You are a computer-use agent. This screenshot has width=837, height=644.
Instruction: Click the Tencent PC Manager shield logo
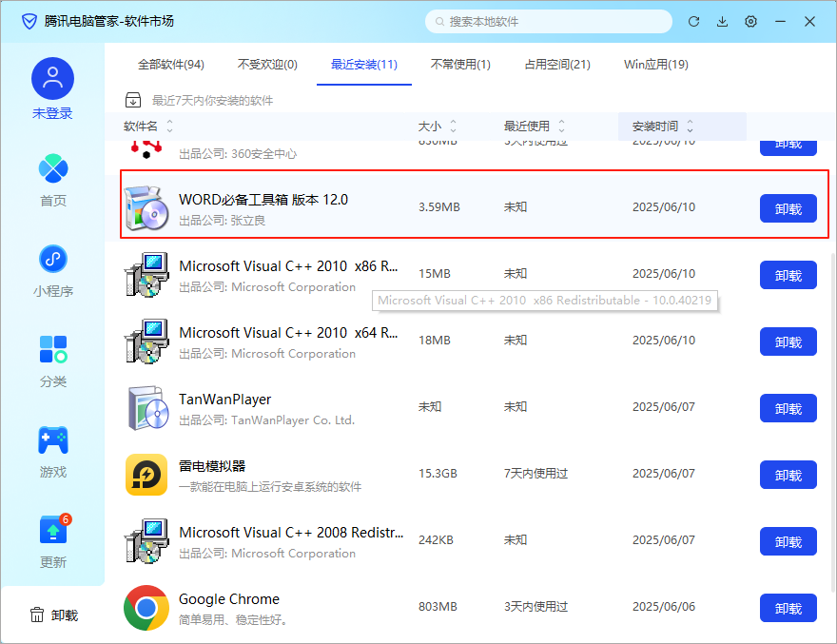click(29, 21)
